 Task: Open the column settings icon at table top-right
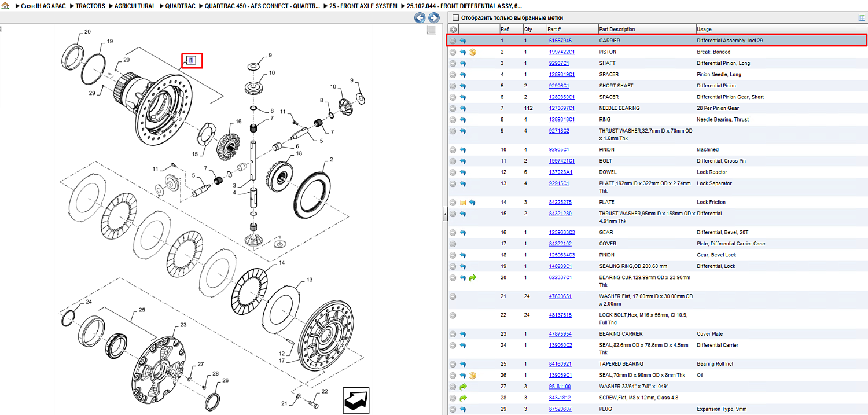tap(862, 18)
